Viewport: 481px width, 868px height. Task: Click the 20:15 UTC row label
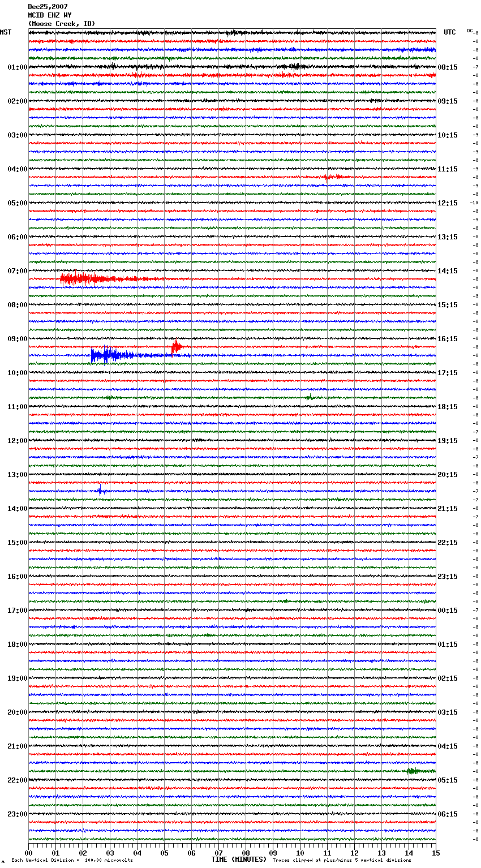pyautogui.click(x=448, y=475)
